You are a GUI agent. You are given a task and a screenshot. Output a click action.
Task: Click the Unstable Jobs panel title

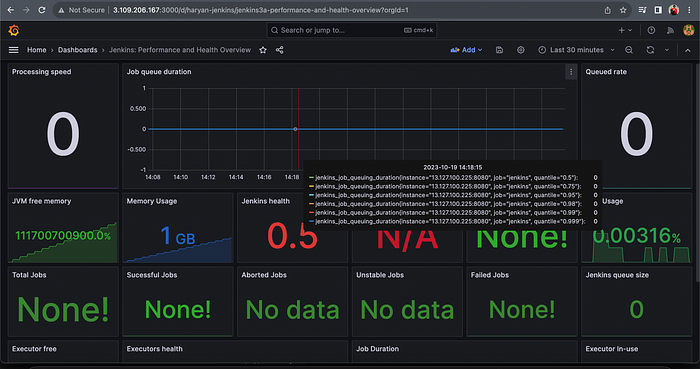coord(380,275)
